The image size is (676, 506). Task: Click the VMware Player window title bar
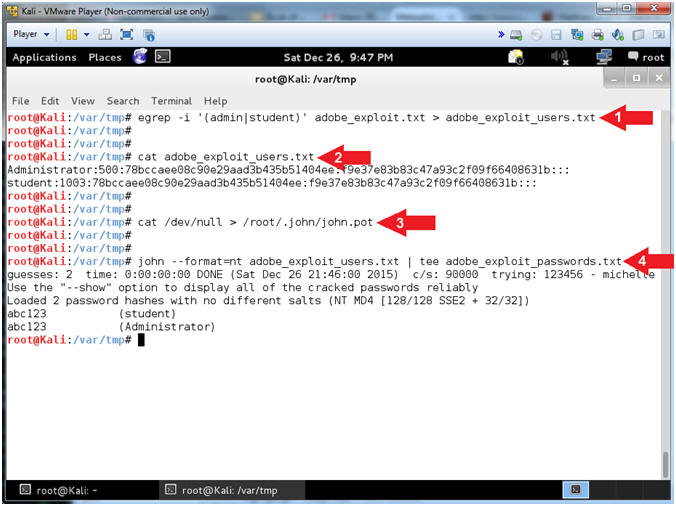coord(302,11)
